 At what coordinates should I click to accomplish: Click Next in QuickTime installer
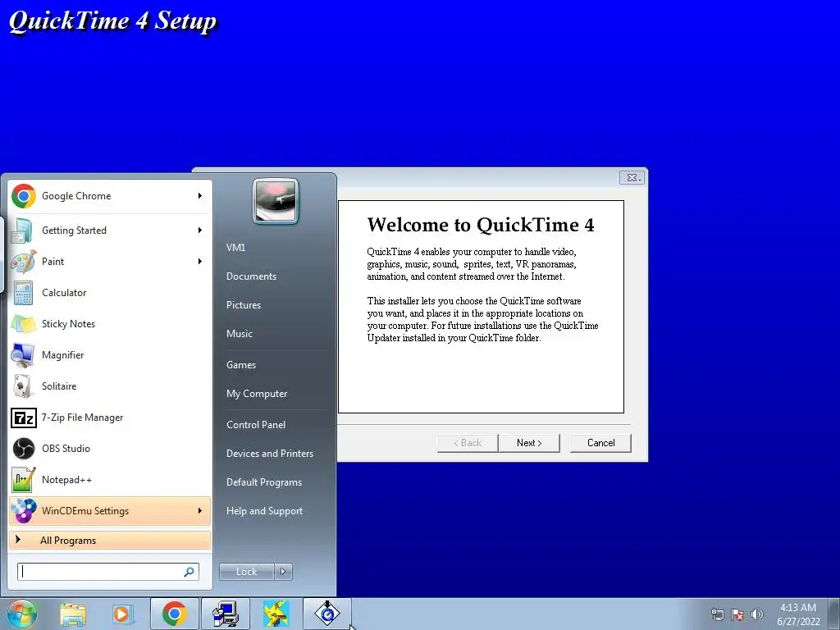[x=529, y=443]
